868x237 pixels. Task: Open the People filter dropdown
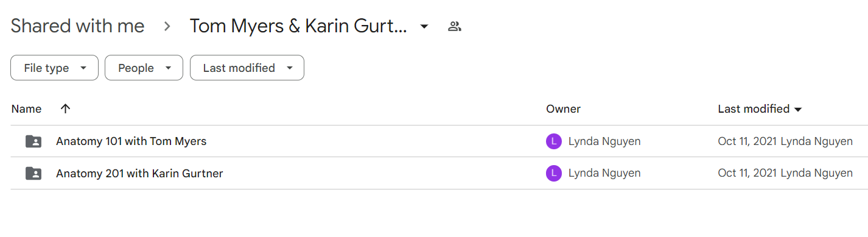(144, 68)
